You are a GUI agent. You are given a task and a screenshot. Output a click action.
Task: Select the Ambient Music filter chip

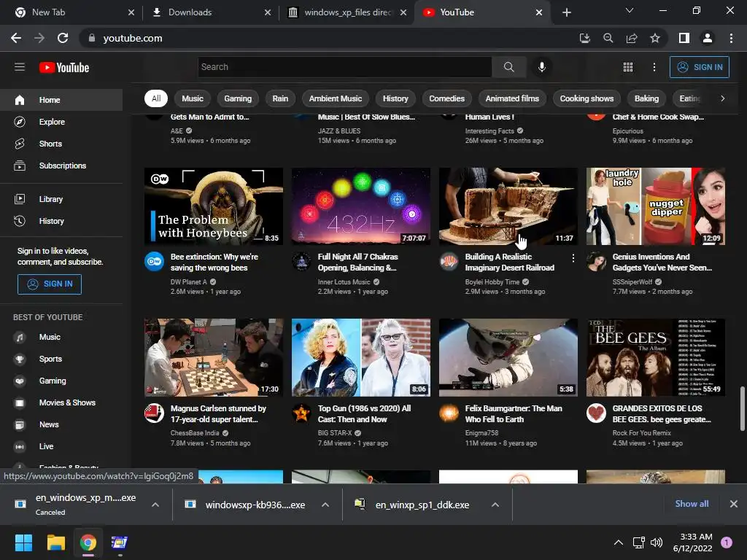[x=336, y=98]
